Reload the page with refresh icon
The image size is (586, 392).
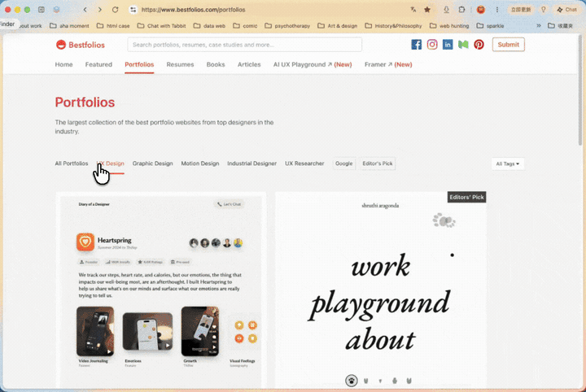point(115,10)
